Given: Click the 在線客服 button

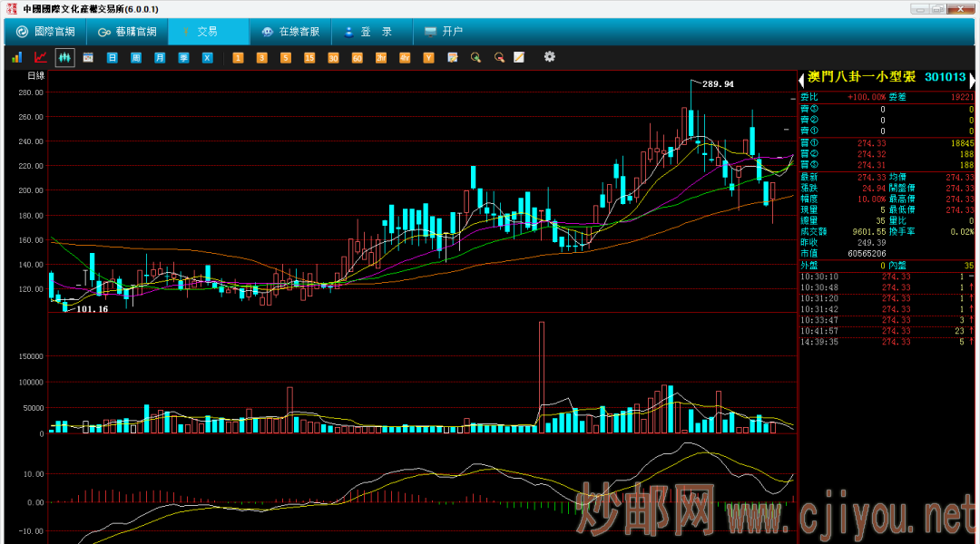Looking at the screenshot, I should click(x=290, y=32).
